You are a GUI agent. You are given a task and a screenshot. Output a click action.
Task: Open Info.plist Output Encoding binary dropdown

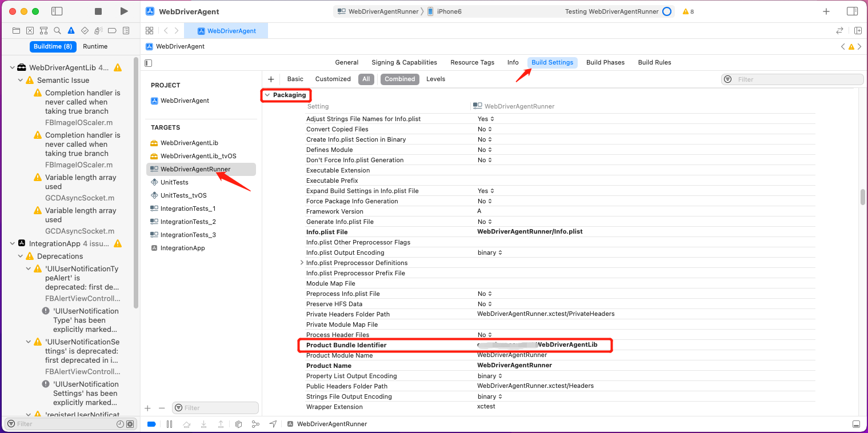tap(490, 252)
